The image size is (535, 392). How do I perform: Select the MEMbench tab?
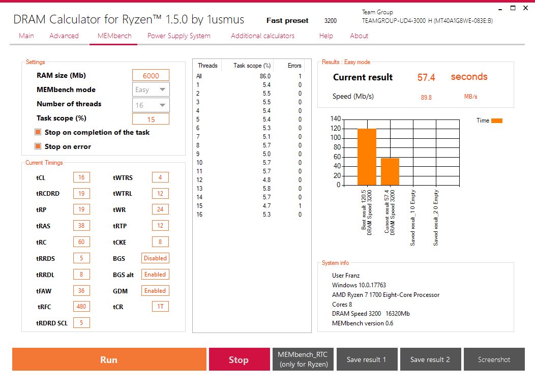pyautogui.click(x=114, y=36)
